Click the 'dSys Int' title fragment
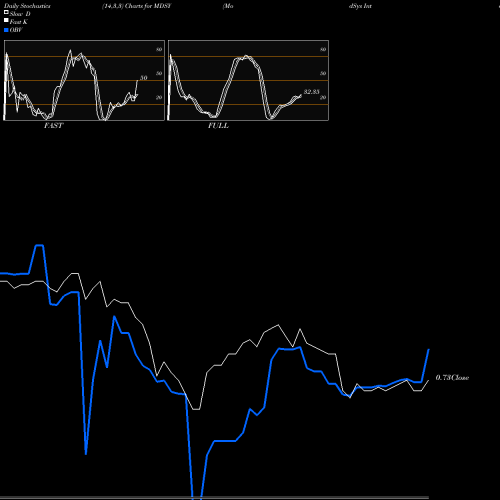500x500 pixels. click(360, 6)
